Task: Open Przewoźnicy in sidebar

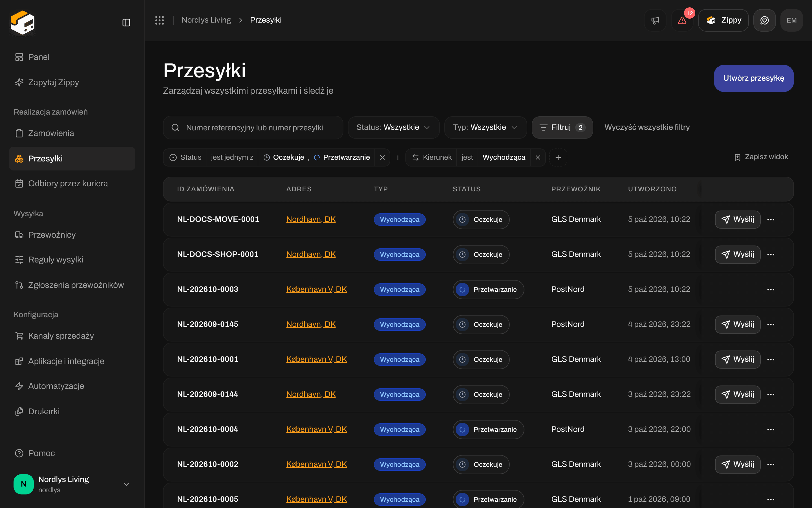Action: 72,235
